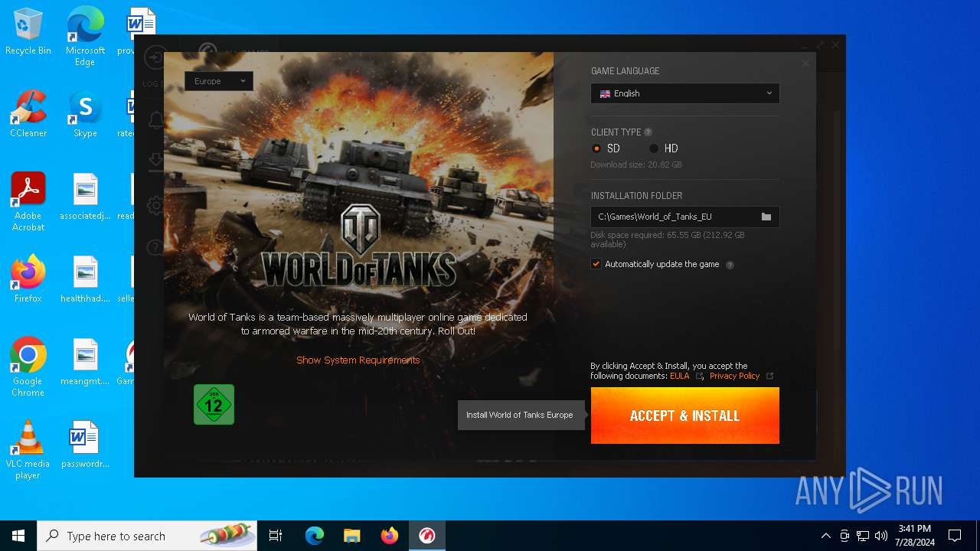
Task: Open Task View on the taskbar
Action: [276, 536]
